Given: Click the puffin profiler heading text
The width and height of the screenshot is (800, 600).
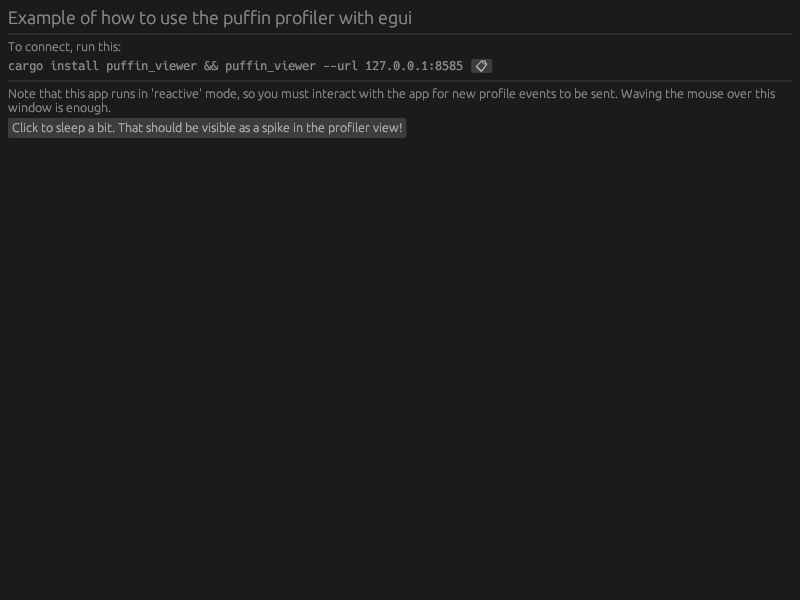Looking at the screenshot, I should point(210,18).
